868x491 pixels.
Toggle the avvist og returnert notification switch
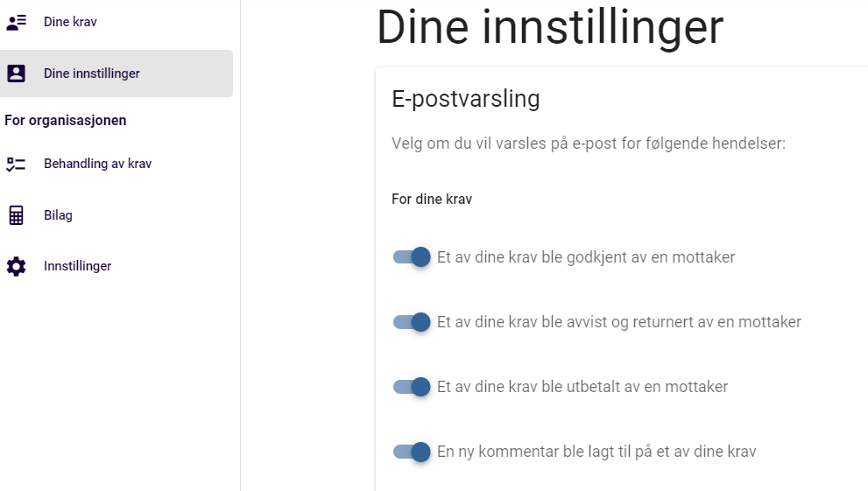tap(412, 322)
